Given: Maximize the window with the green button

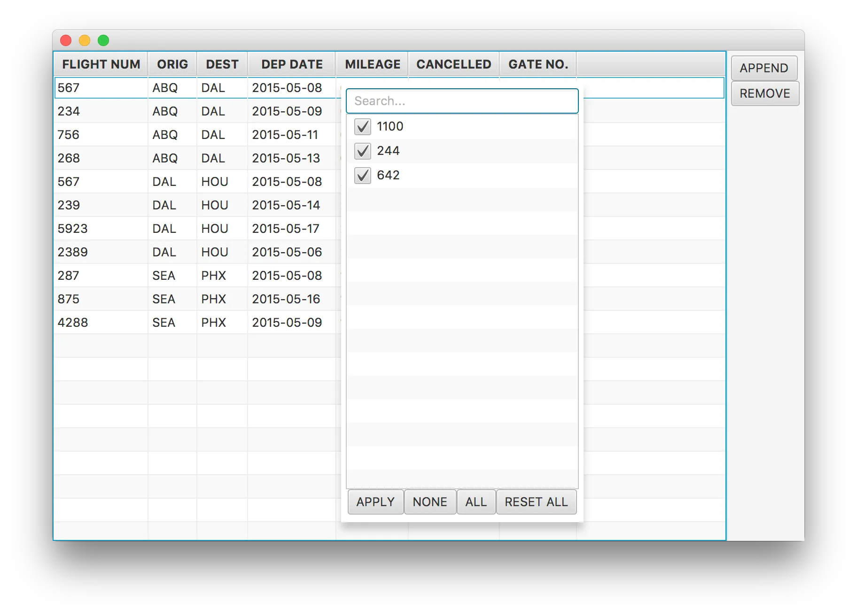Looking at the screenshot, I should 103,40.
